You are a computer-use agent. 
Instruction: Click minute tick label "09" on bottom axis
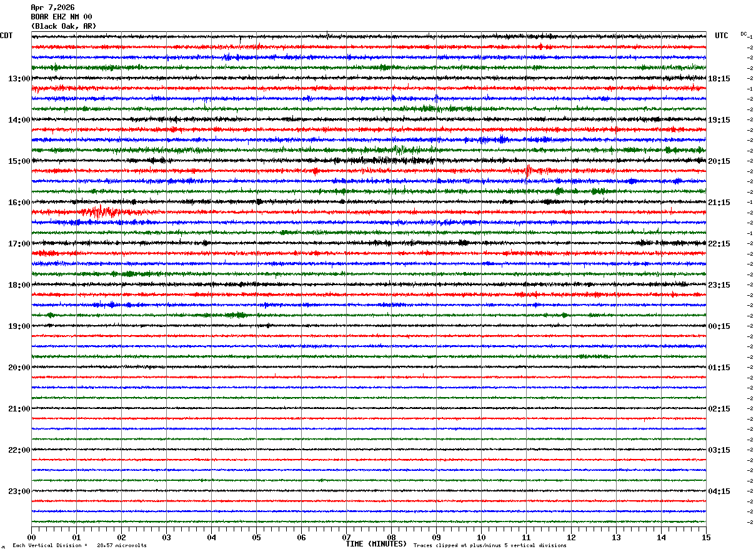click(x=436, y=537)
